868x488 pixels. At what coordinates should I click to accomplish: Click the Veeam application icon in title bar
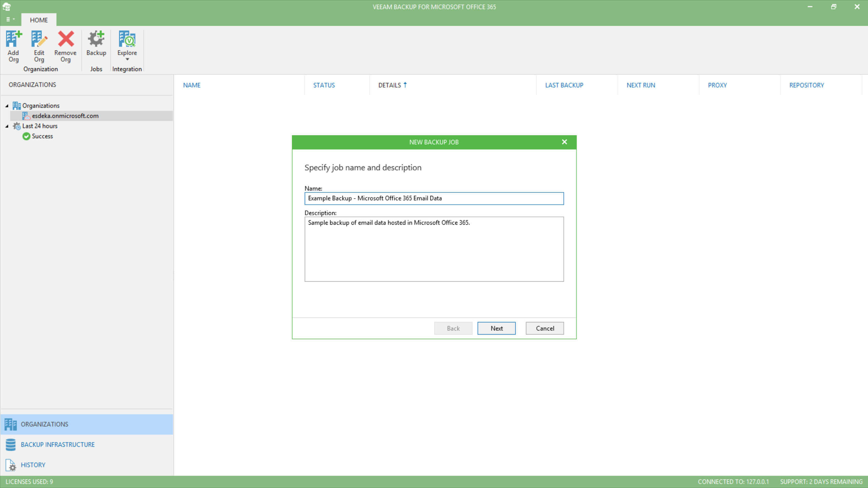coord(6,6)
